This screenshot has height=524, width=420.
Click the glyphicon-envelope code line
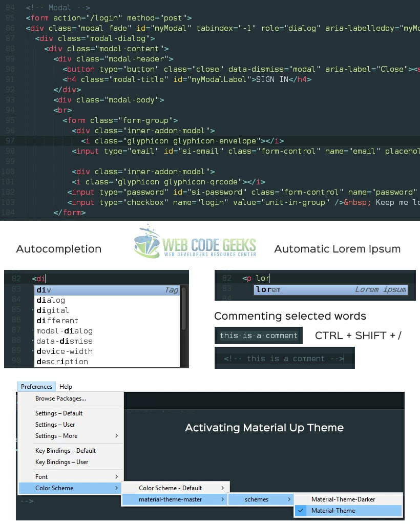pos(182,141)
